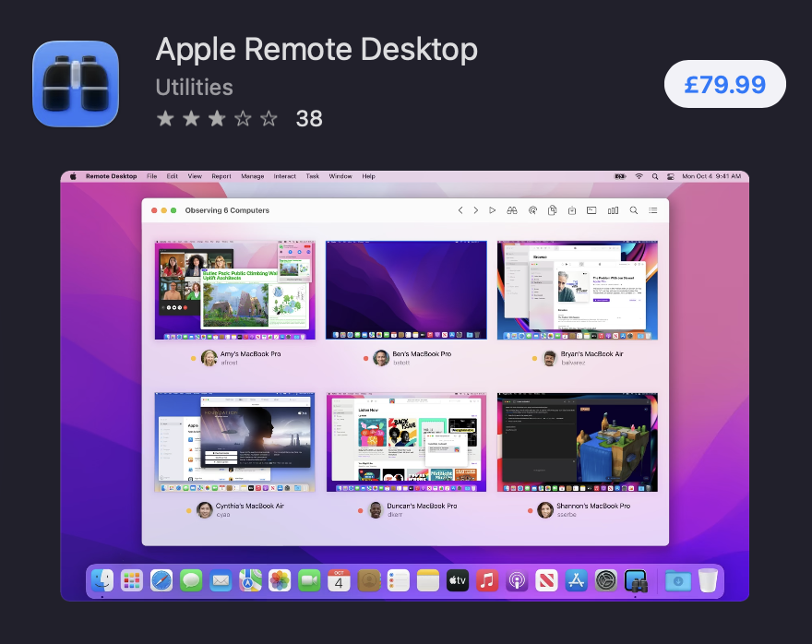Select Bryan's MacBook Air screen thumbnail
The image size is (812, 644).
point(578,290)
